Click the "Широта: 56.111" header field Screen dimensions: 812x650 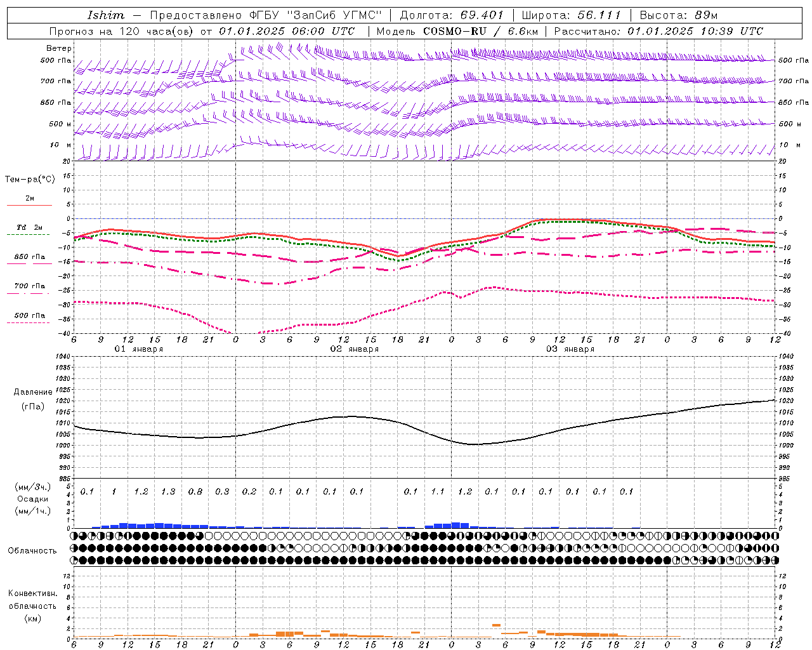571,15
